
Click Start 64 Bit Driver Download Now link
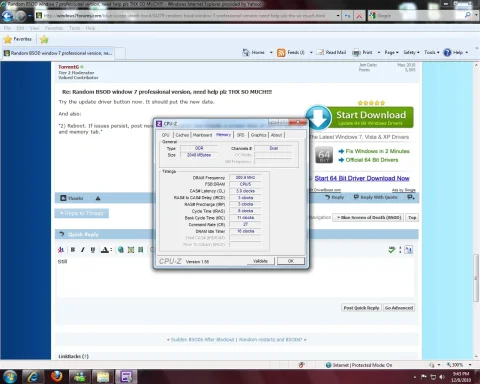point(362,178)
